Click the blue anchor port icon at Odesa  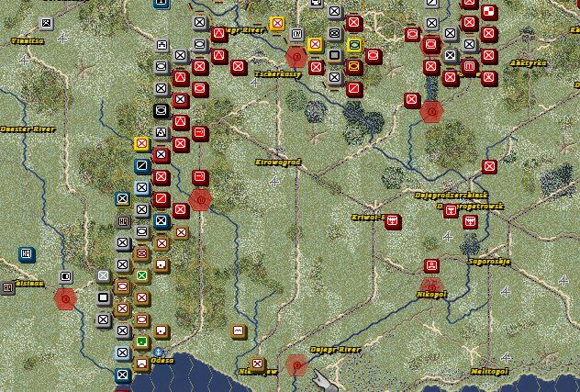point(158,352)
